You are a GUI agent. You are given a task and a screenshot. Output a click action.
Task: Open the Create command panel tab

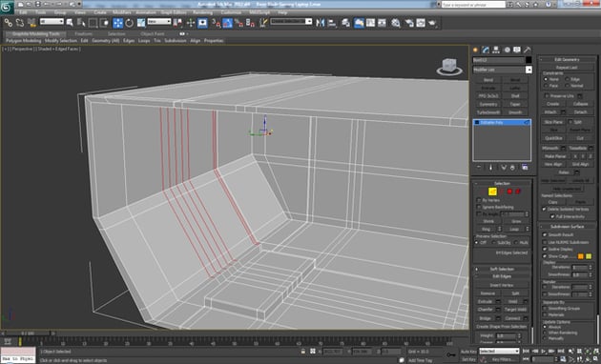pos(476,50)
